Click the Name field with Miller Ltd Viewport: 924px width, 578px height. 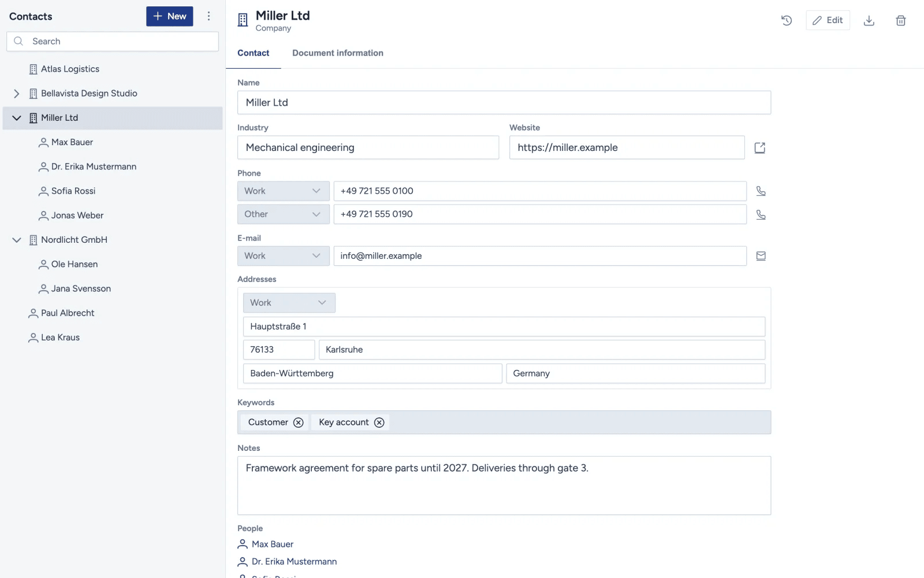tap(504, 102)
